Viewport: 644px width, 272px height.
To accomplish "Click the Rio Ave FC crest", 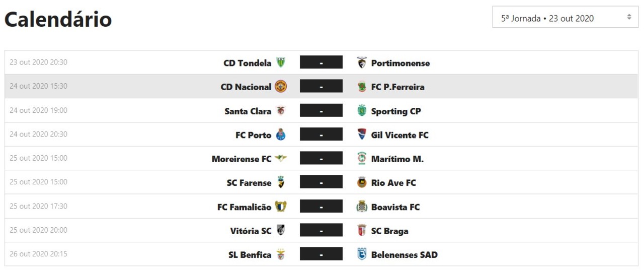I will click(362, 183).
